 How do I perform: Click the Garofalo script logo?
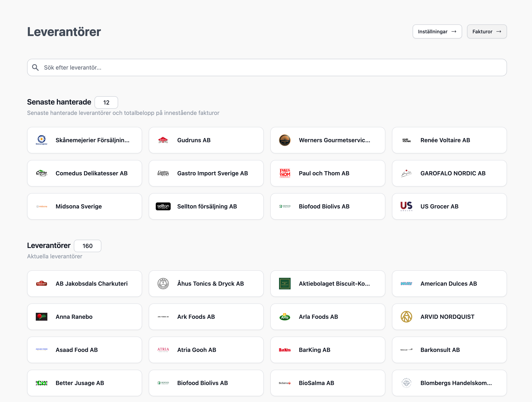[x=406, y=173]
